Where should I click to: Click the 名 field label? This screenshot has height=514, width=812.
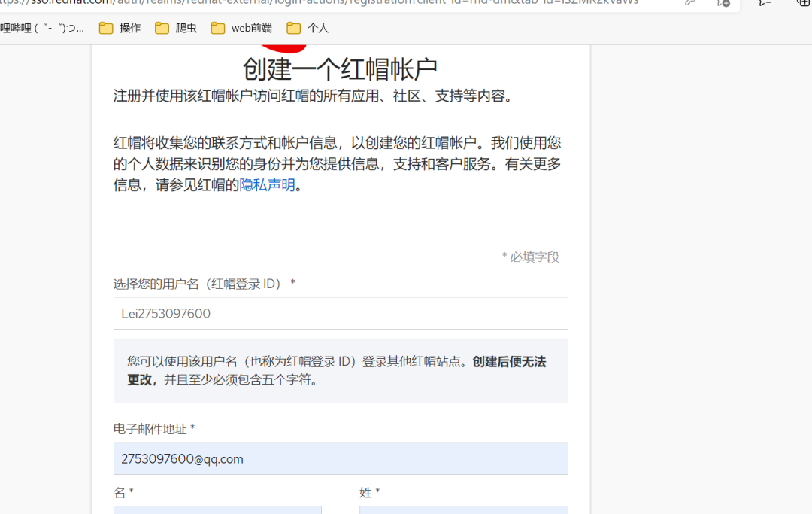click(x=123, y=492)
